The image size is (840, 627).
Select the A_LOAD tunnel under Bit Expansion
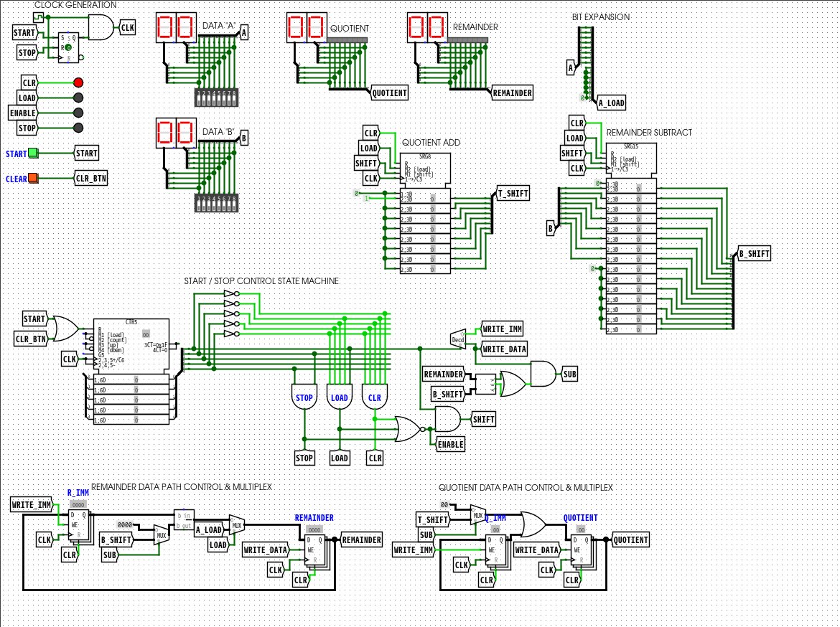coord(611,103)
